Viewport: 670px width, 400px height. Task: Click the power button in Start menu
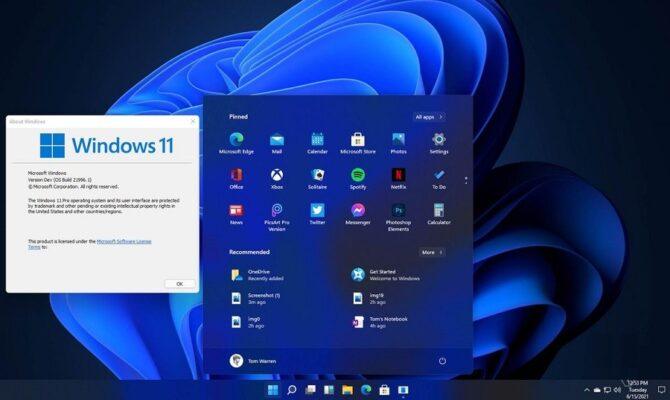[442, 360]
